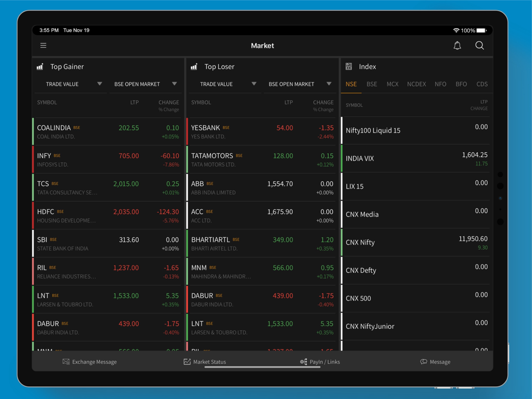This screenshot has width=532, height=399.
Task: Select YESBANK row in Top Loser
Action: (x=262, y=131)
